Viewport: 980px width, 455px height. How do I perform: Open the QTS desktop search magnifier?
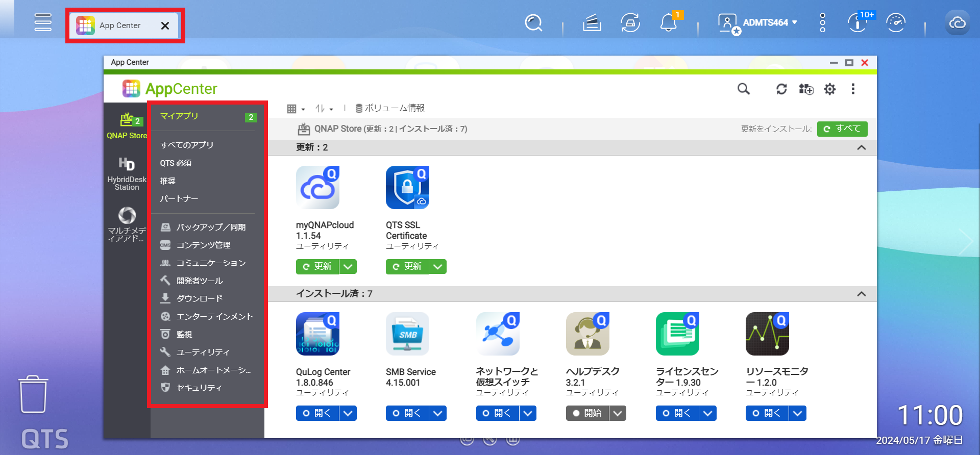[534, 23]
